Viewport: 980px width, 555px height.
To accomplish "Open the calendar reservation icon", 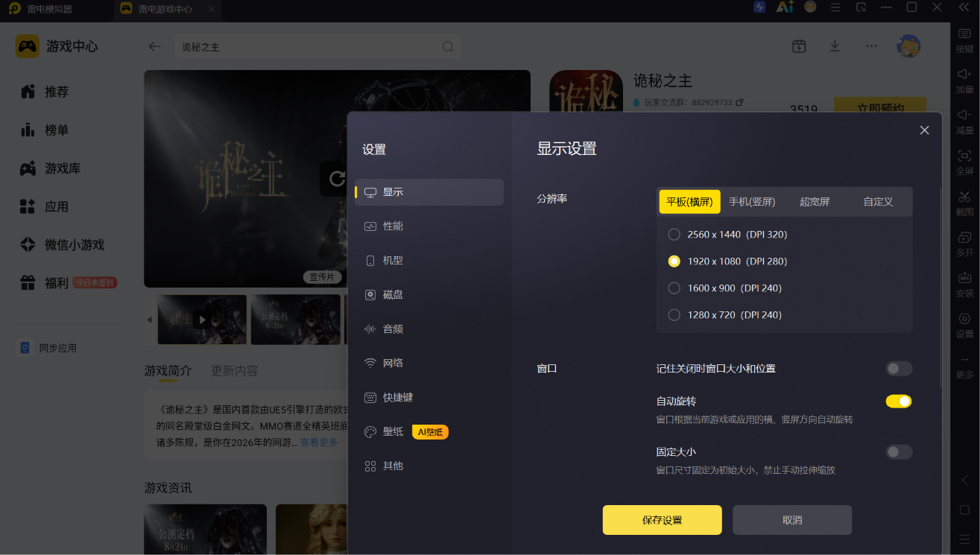I will coord(799,46).
